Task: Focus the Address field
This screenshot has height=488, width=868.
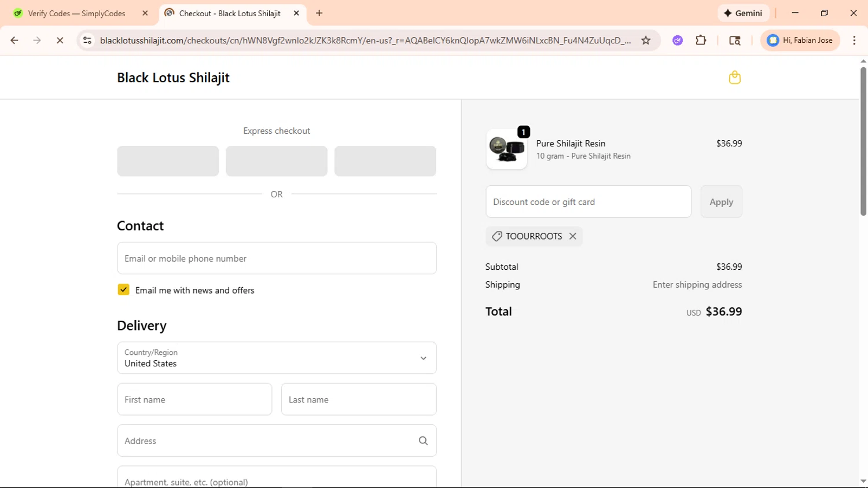Action: point(277,441)
